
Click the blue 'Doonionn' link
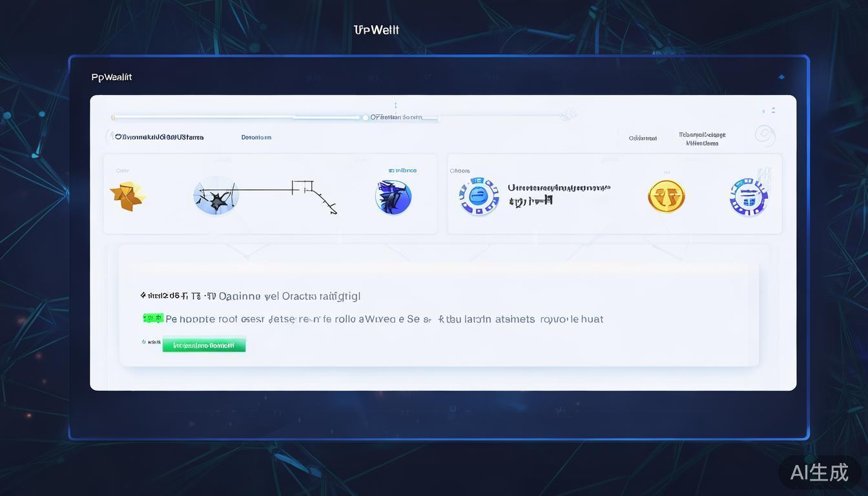(256, 138)
